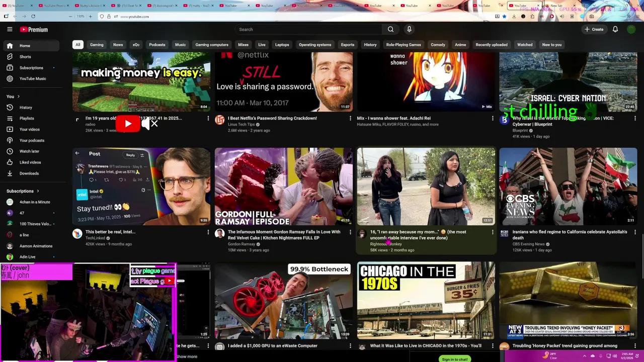Open the Chicago in the 1970s thumbnail
This screenshot has height=362, width=644.
coord(426,300)
